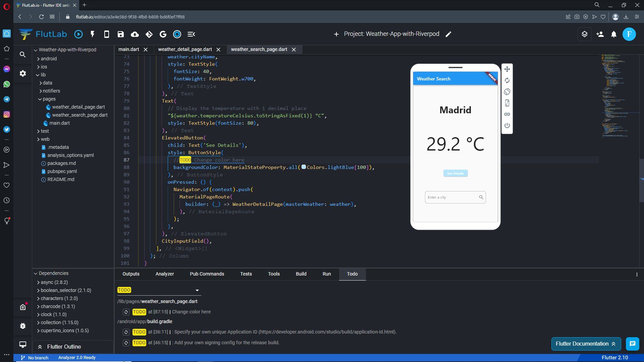The height and width of the screenshot is (362, 644).
Task: Open the chat message button
Action: [633, 344]
